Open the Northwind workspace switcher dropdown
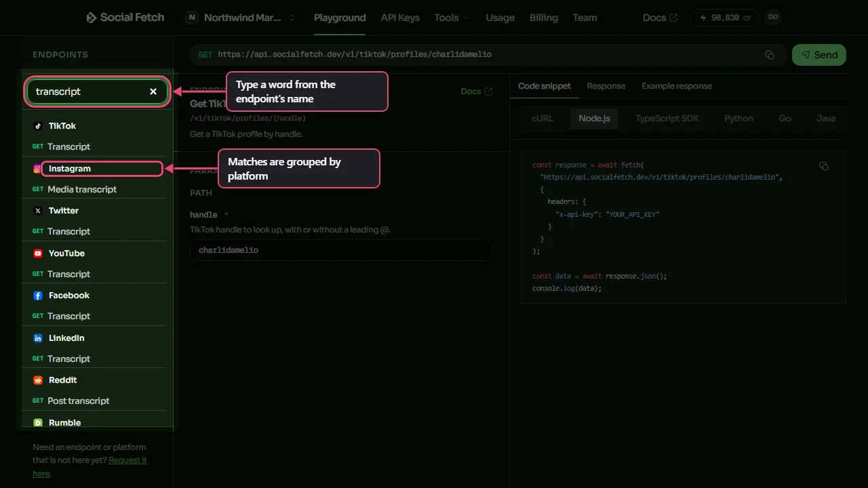 241,18
